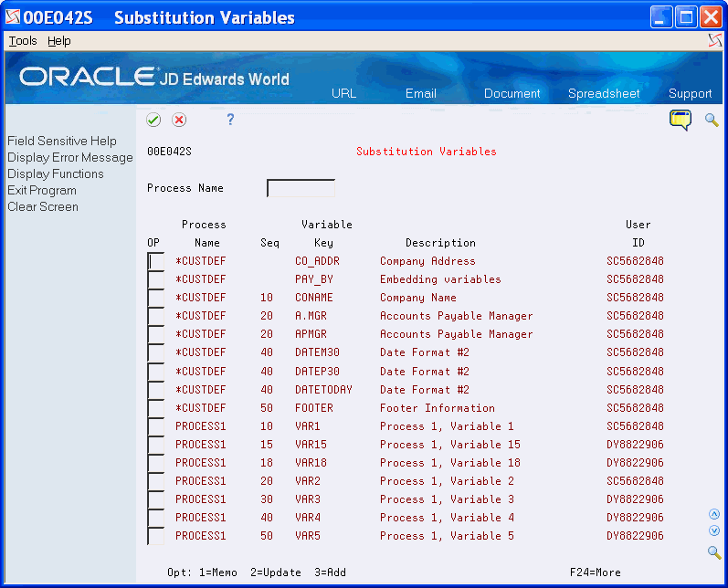
Task: Click OP field for CONAME row
Action: click(x=155, y=298)
